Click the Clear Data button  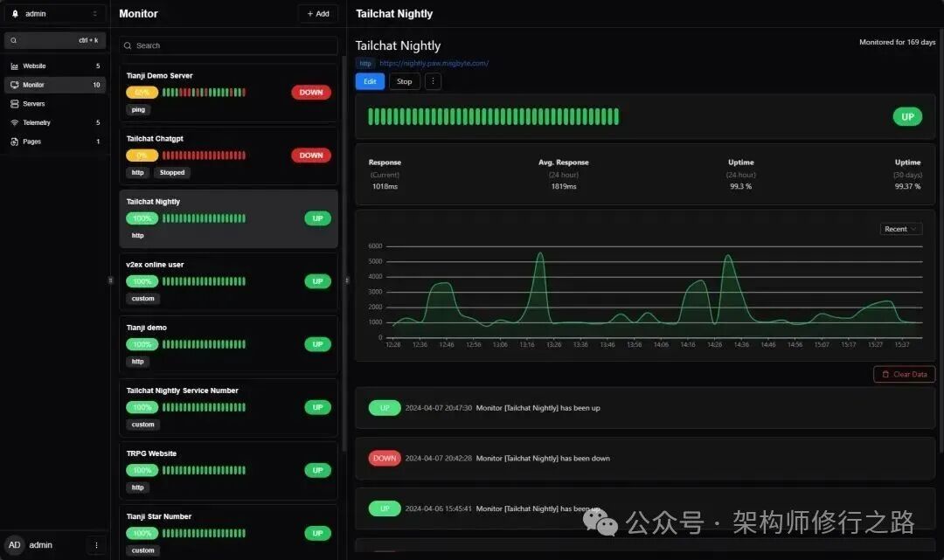tap(904, 374)
